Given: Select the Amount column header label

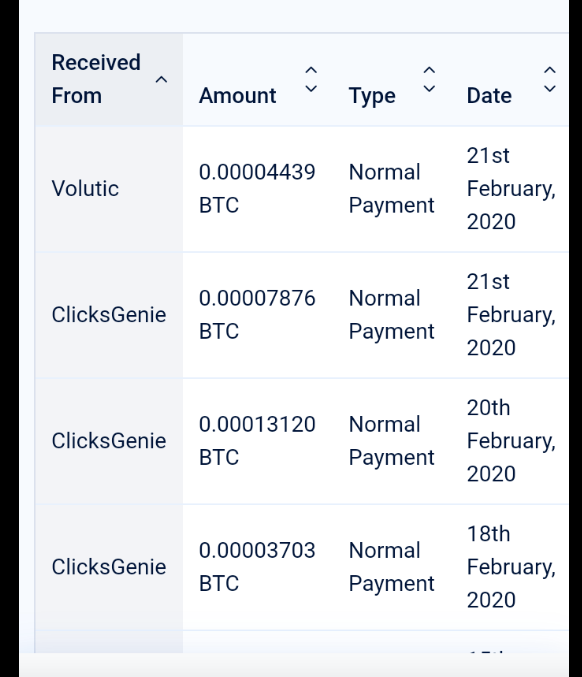Looking at the screenshot, I should tap(237, 95).
